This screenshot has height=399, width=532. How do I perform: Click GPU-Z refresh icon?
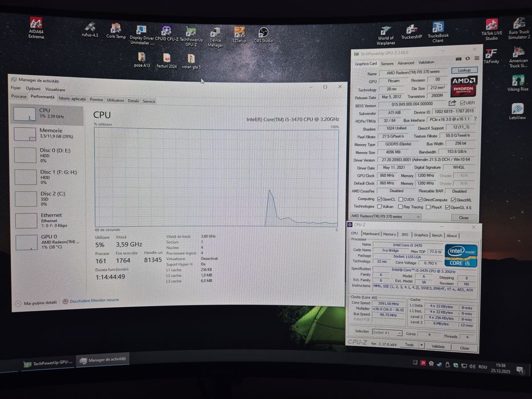(468, 58)
